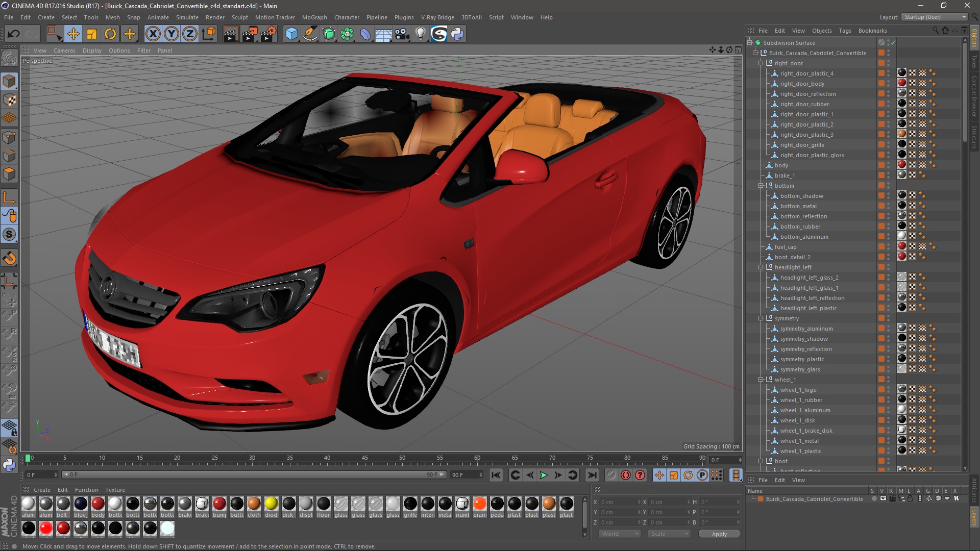Open Objects manager Tags menu
Viewport: 980px width, 551px height.
pyautogui.click(x=845, y=31)
